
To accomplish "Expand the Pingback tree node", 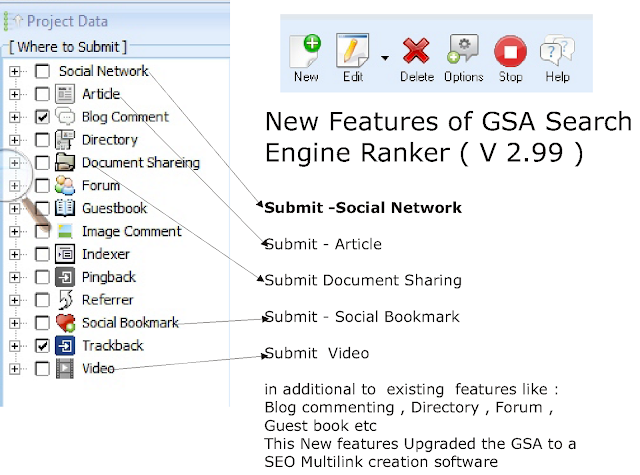I will pos(14,277).
